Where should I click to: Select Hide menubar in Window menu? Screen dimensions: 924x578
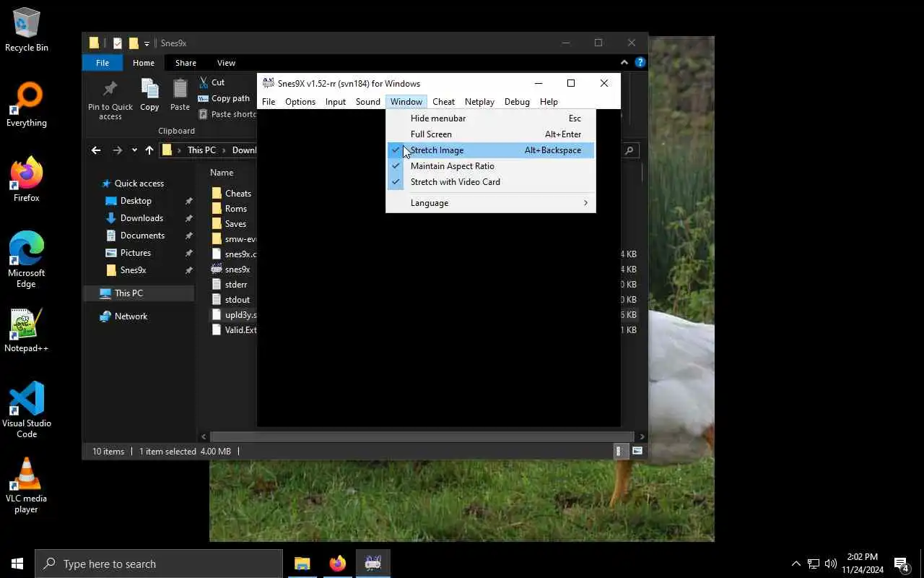click(x=490, y=118)
